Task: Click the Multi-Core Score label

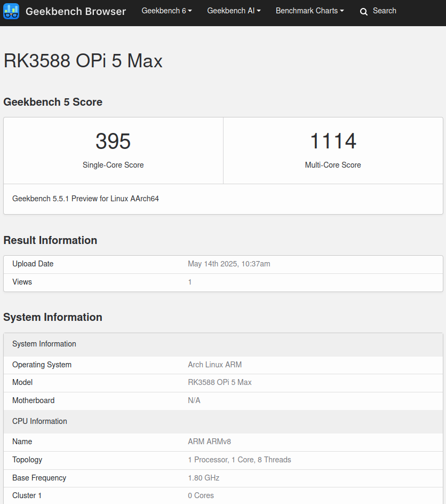Action: (x=333, y=165)
